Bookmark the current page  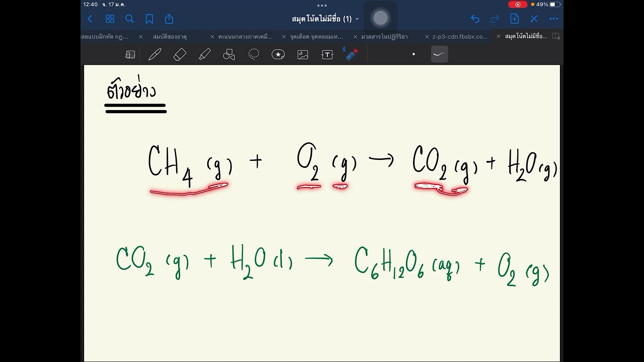(149, 19)
